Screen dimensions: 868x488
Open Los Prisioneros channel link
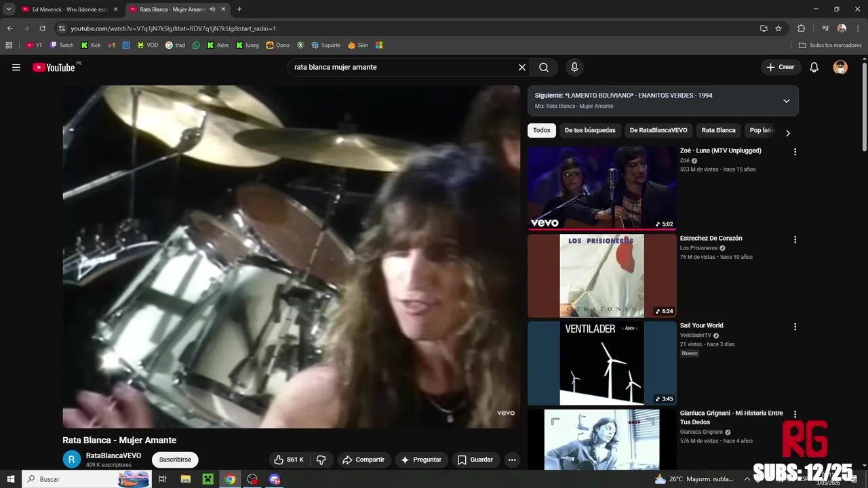pyautogui.click(x=698, y=248)
